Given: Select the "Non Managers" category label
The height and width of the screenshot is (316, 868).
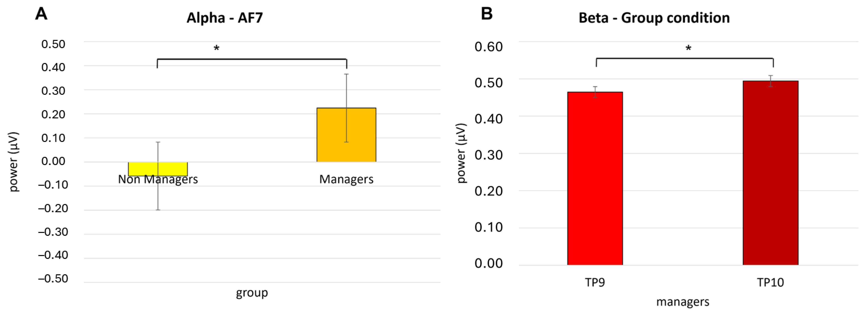Looking at the screenshot, I should [158, 179].
